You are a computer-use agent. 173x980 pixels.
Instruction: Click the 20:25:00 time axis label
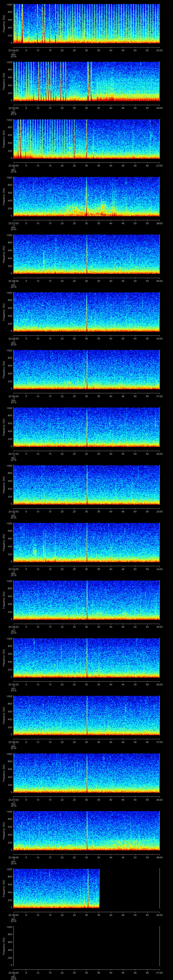click(14, 108)
